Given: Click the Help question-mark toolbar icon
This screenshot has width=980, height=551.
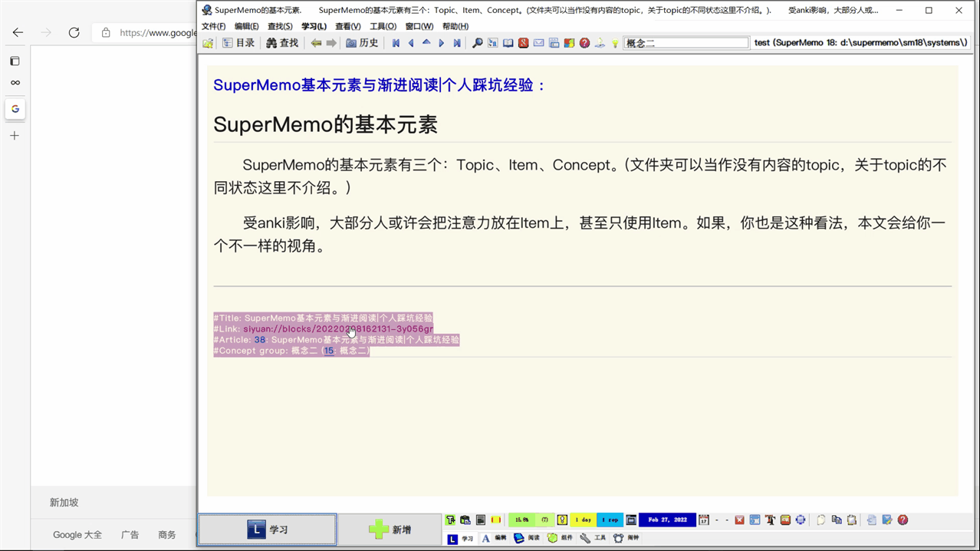Looking at the screenshot, I should click(584, 43).
